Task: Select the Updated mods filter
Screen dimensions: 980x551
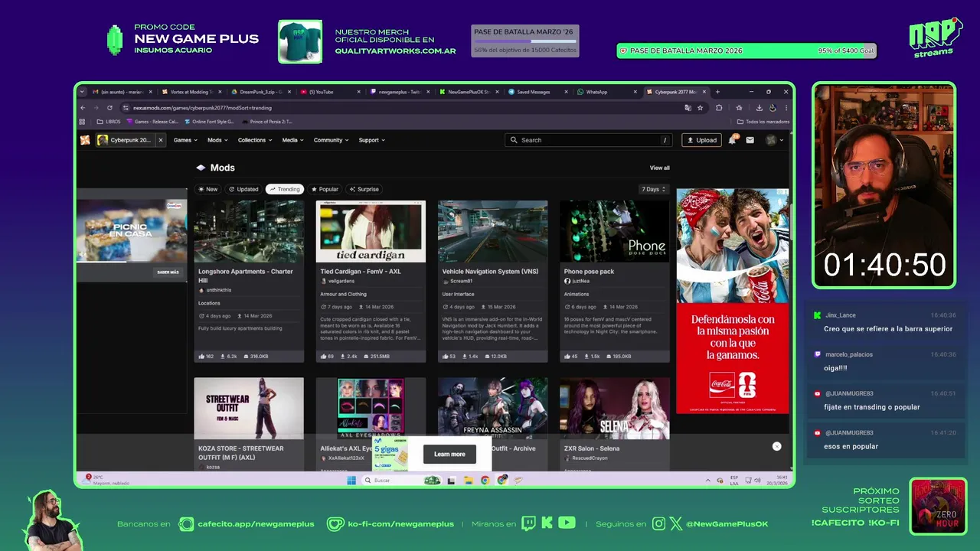Action: 243,189
